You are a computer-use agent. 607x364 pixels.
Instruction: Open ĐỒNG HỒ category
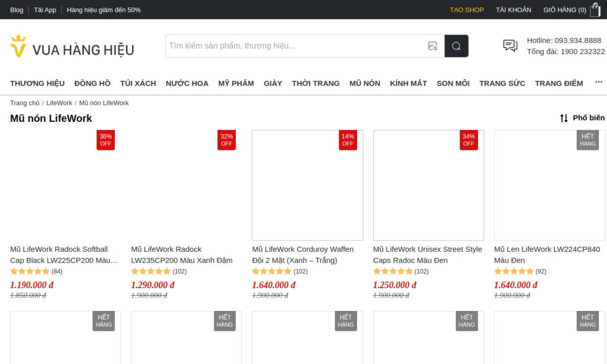[92, 83]
